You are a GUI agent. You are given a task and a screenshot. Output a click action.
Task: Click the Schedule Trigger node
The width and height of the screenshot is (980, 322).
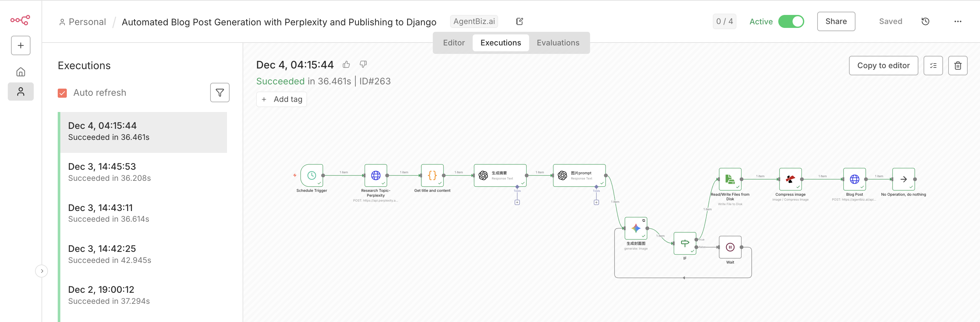point(311,176)
